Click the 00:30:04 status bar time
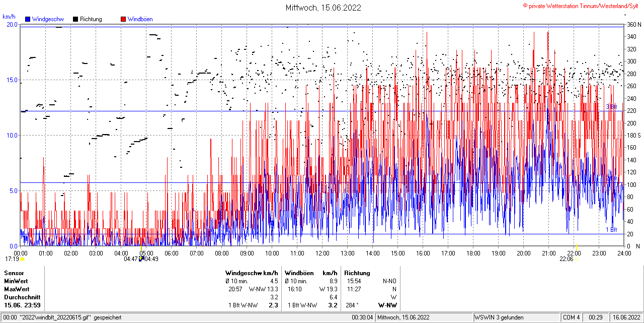The image size is (644, 323). point(362,317)
